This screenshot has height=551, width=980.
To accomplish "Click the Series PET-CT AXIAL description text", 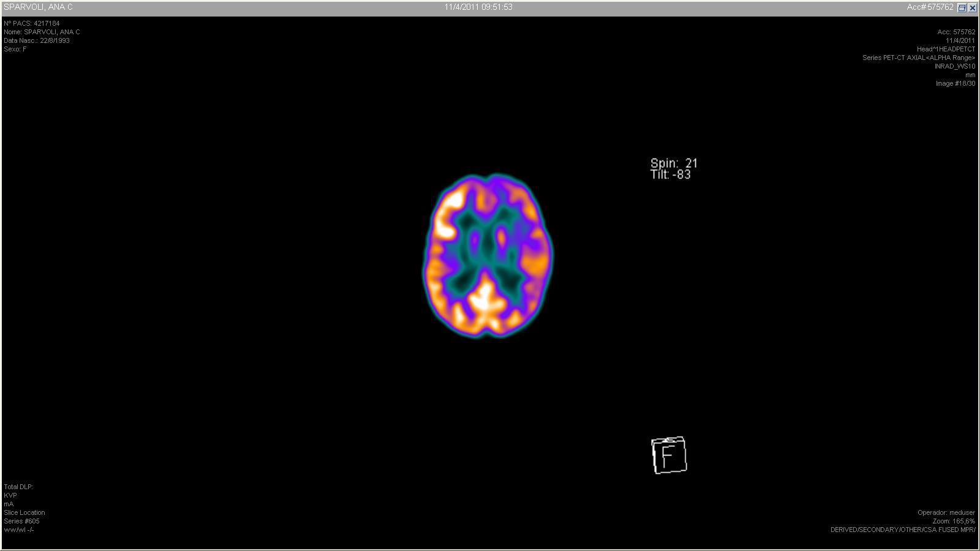I will coord(918,58).
